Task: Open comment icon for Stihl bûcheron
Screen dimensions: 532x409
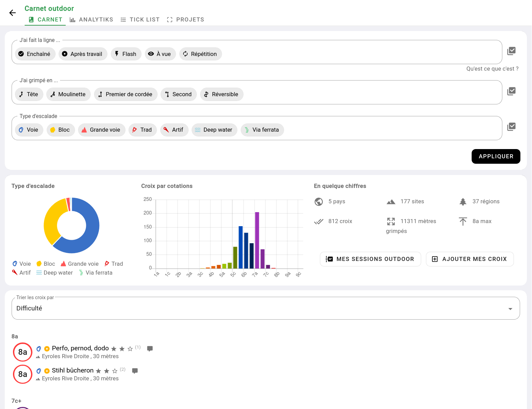Action: pyautogui.click(x=135, y=371)
